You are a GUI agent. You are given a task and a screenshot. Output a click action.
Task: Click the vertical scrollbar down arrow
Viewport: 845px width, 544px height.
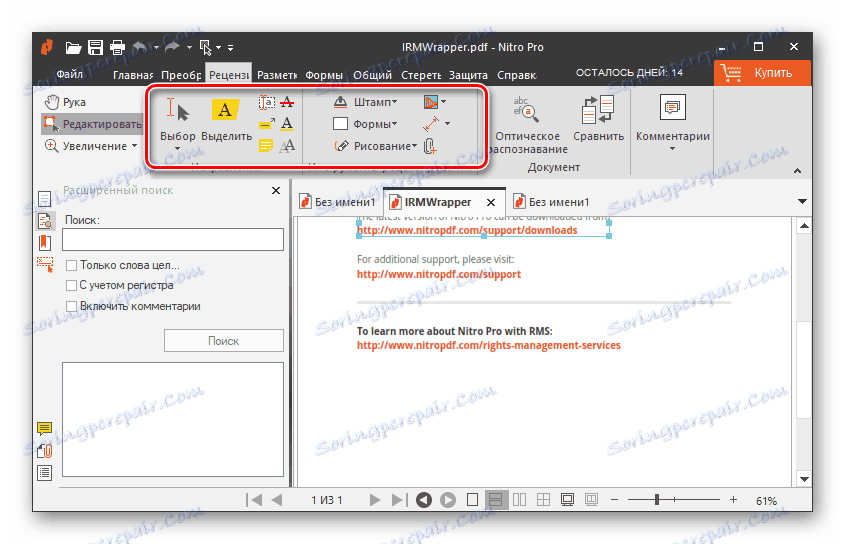click(x=805, y=479)
